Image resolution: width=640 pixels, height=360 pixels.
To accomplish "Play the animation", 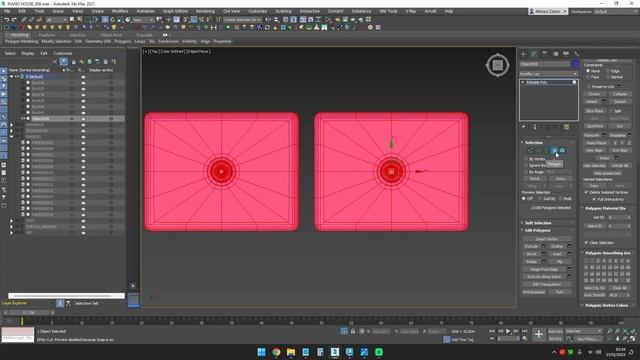I will (508, 331).
